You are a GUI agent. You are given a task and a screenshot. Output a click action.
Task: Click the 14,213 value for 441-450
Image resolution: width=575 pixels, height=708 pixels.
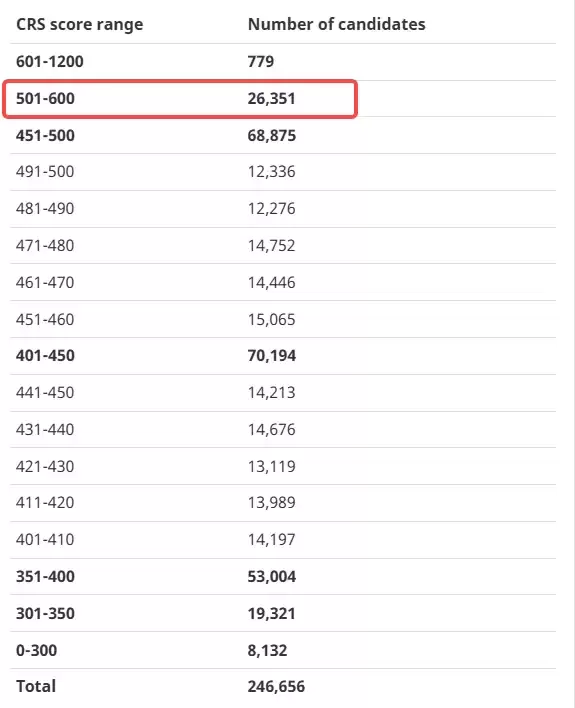[271, 393]
